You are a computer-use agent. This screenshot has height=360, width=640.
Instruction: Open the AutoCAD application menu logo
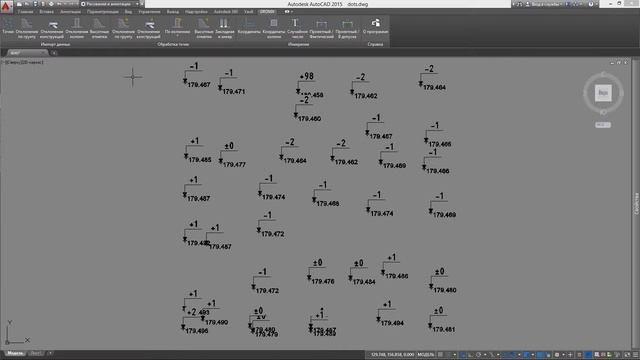click(6, 6)
